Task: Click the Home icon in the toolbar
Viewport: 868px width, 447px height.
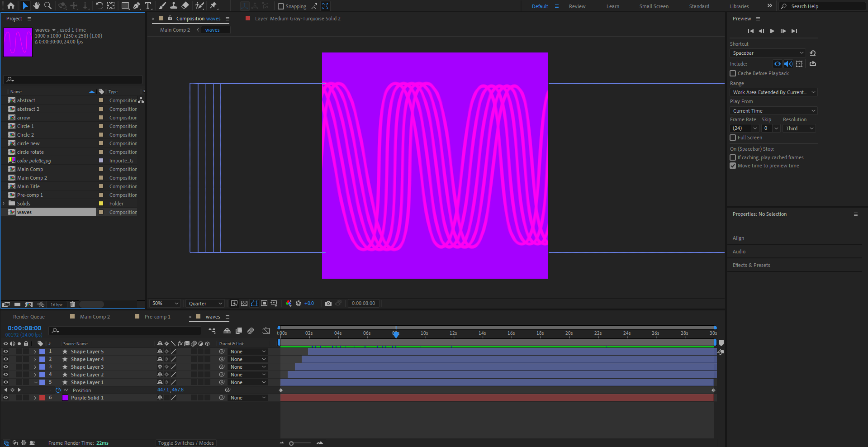Action: point(11,6)
